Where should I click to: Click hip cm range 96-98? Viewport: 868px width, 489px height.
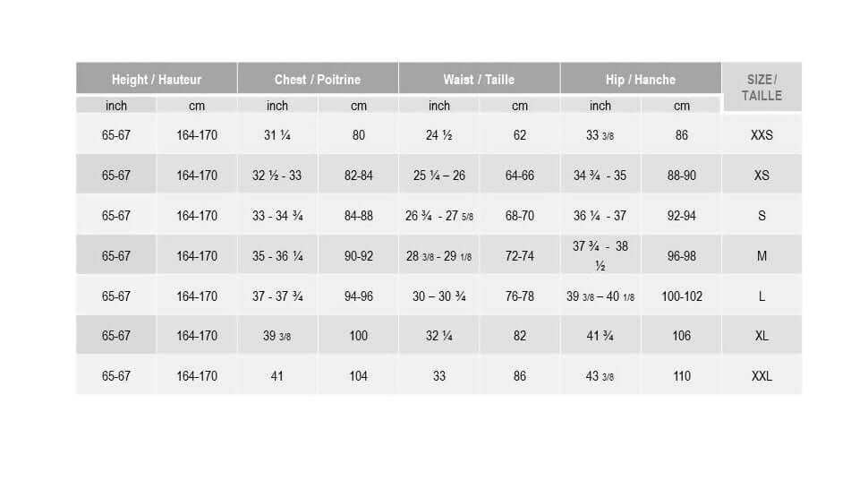tap(682, 256)
